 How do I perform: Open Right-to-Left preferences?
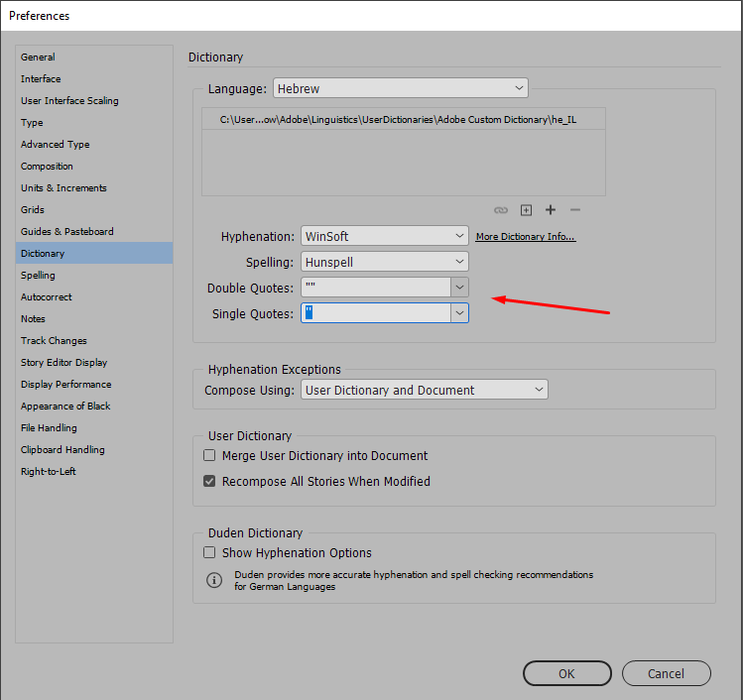pyautogui.click(x=94, y=471)
